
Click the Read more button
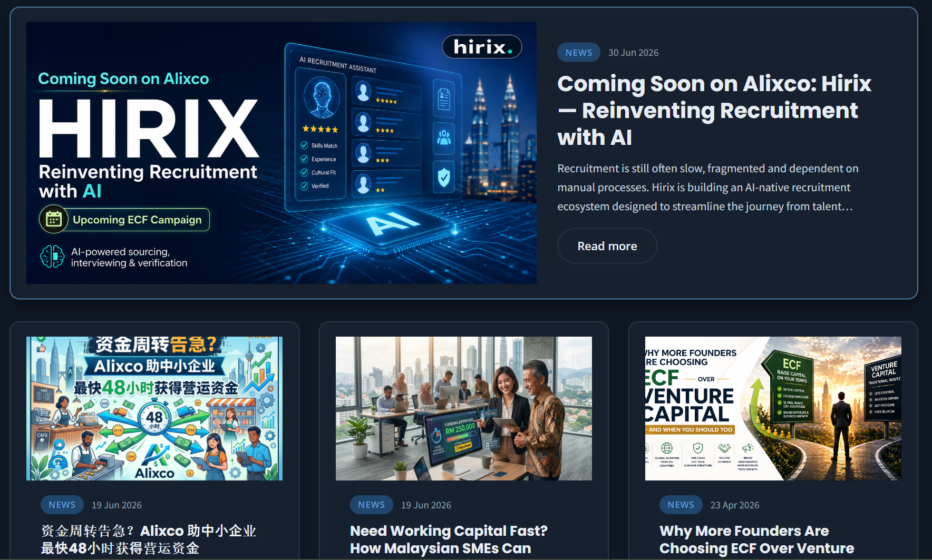click(x=607, y=246)
